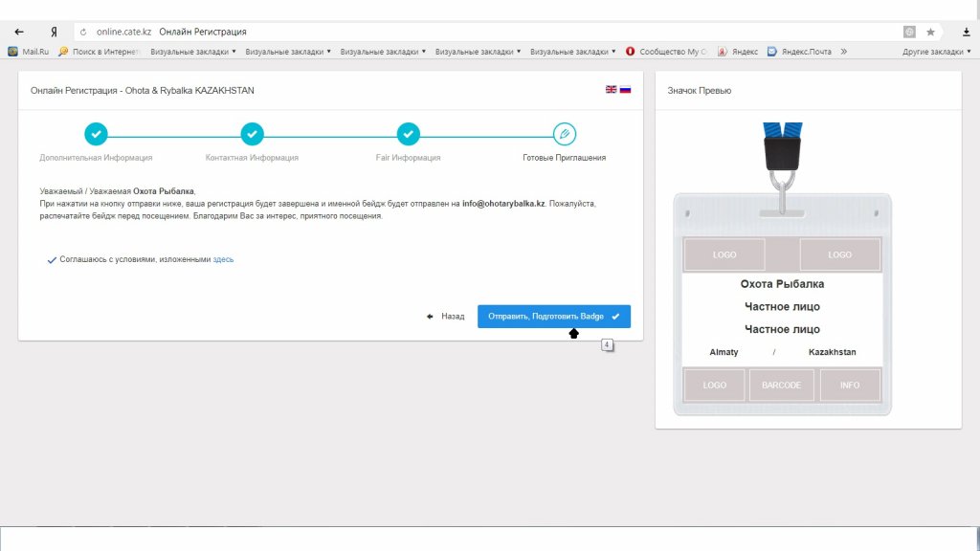
Task: Click the Готовые Приглашения step circle icon
Action: click(565, 134)
